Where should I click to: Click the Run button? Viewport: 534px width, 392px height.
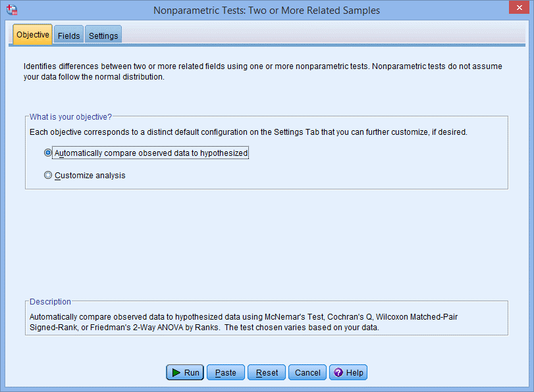(x=185, y=372)
